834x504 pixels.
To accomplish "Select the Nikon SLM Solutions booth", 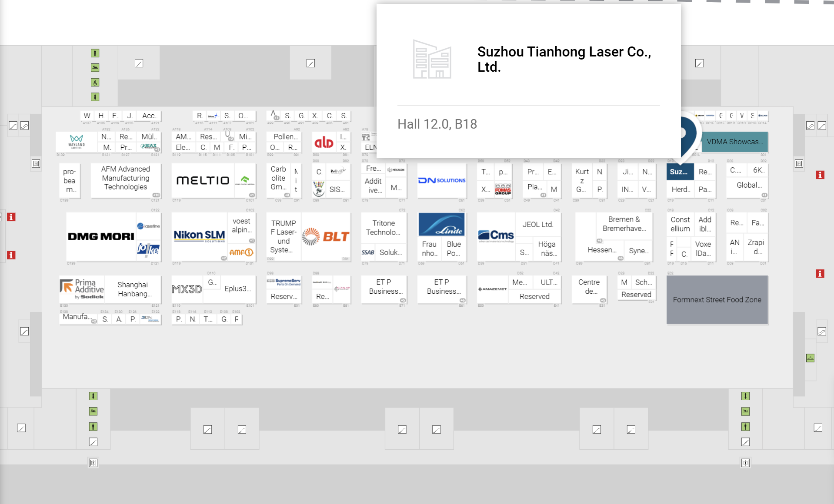I will 199,236.
